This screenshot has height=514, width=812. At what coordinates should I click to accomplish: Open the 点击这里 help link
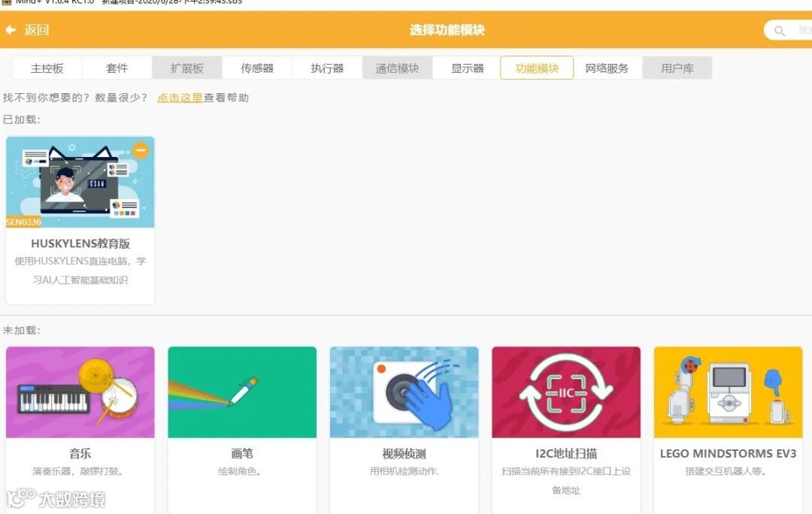pyautogui.click(x=180, y=97)
